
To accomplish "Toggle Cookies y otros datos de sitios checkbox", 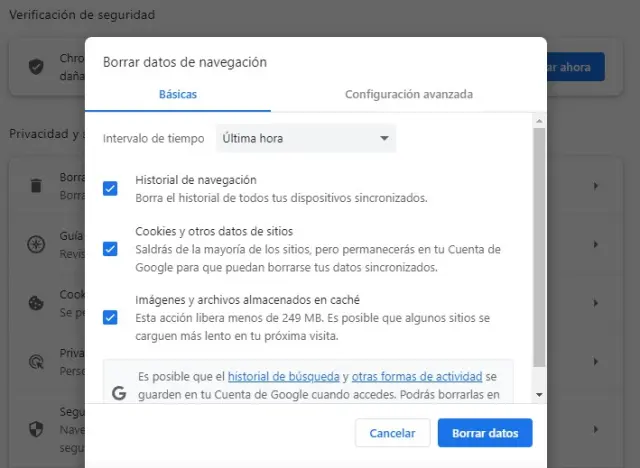I will tap(111, 249).
